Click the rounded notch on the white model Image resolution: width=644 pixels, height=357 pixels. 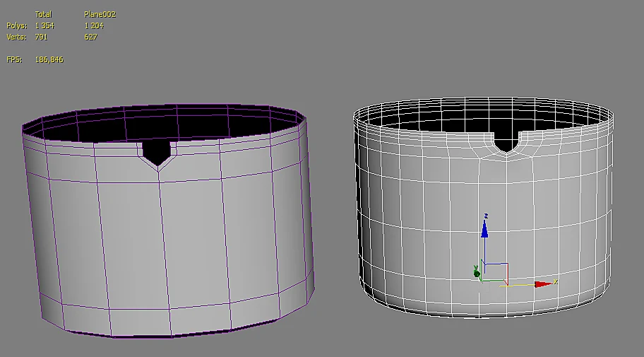506,141
